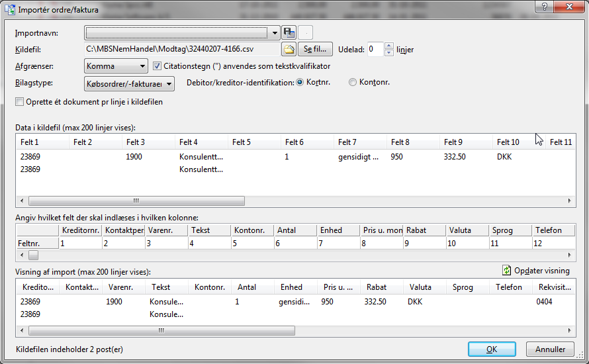Click the Felt 1 column header
Viewport: 589px width, 364px height.
pos(42,142)
